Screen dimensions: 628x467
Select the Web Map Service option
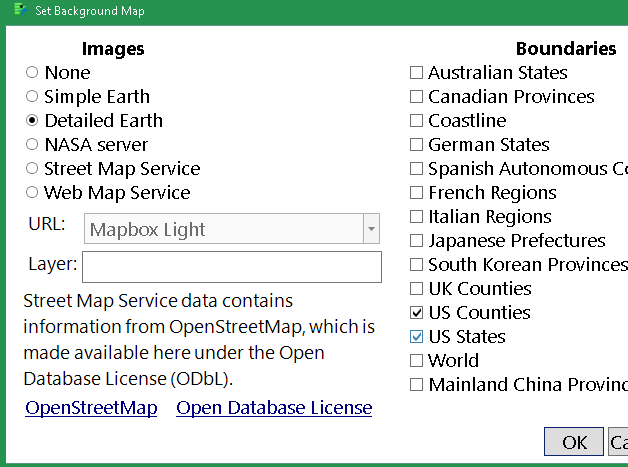pos(33,193)
